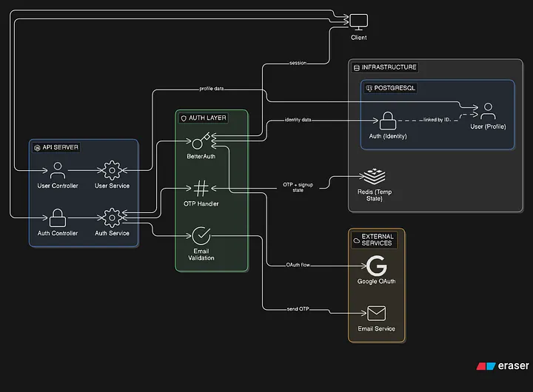Select the API SERVER group title
Viewport: 533px width, 392px height.
click(x=60, y=147)
